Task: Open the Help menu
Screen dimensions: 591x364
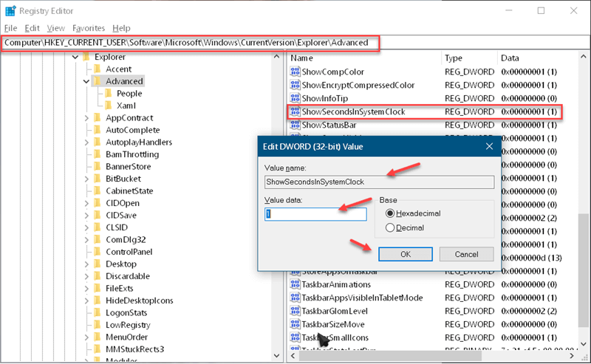Action: click(x=121, y=28)
